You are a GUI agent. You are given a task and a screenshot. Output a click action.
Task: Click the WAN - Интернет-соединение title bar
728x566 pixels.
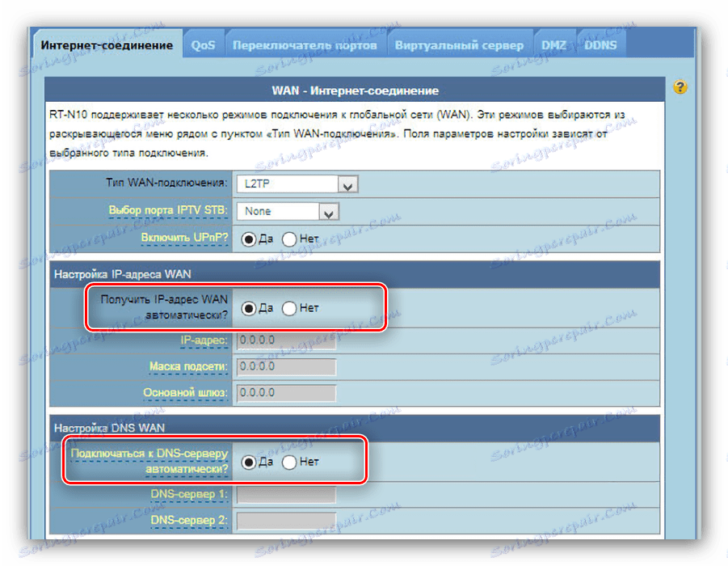pyautogui.click(x=355, y=90)
